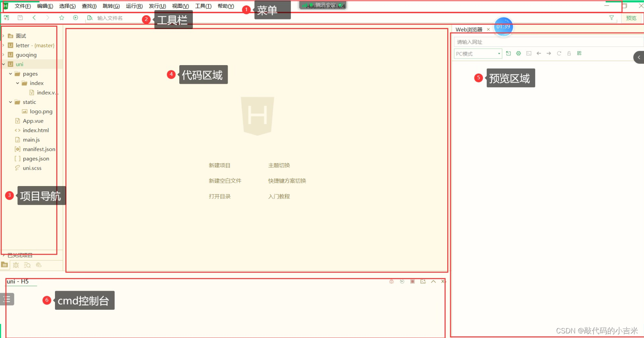
Task: Select the uni - H5 console tab
Action: click(18, 281)
